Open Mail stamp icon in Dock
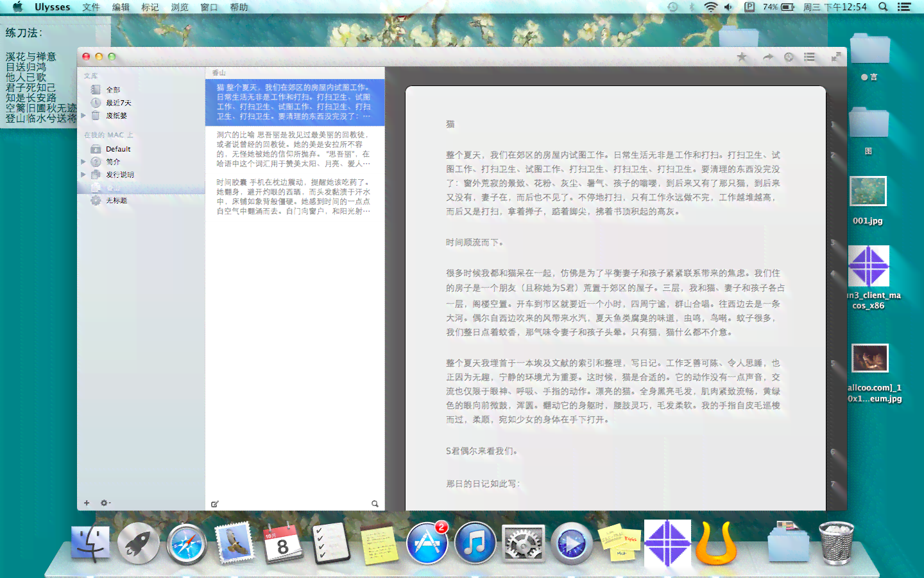Image resolution: width=924 pixels, height=578 pixels. pos(235,543)
